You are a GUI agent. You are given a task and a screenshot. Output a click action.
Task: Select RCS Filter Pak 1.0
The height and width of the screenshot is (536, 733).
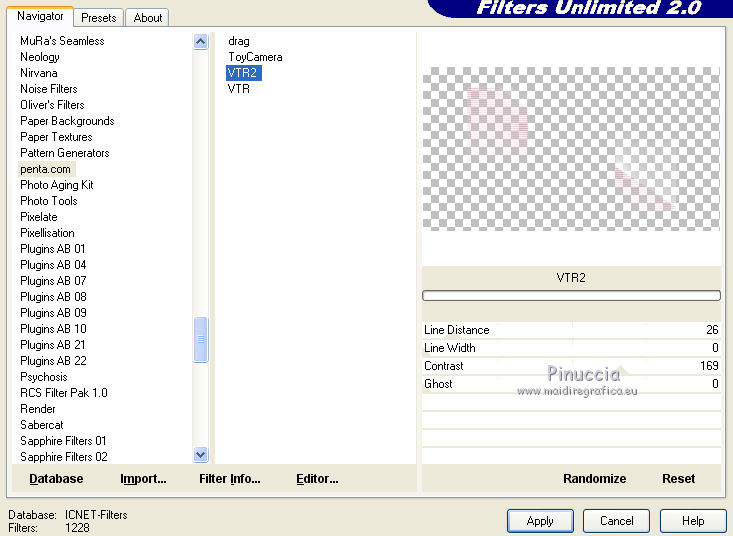pyautogui.click(x=64, y=393)
